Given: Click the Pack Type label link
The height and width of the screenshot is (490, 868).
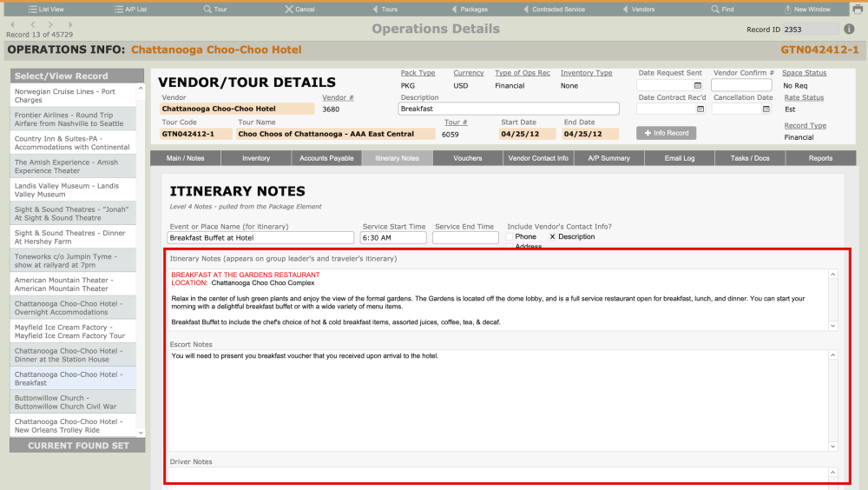Looking at the screenshot, I should pos(418,73).
